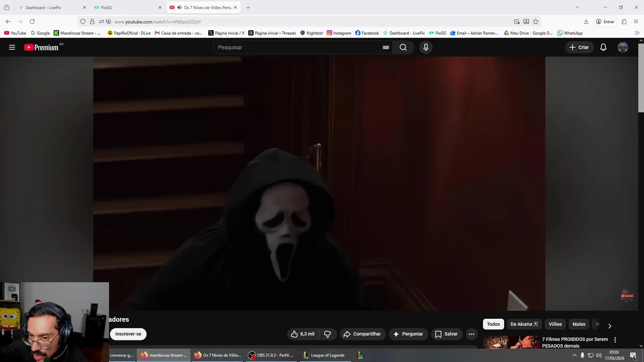
Task: Open Firefox View icon
Action: click(7, 8)
